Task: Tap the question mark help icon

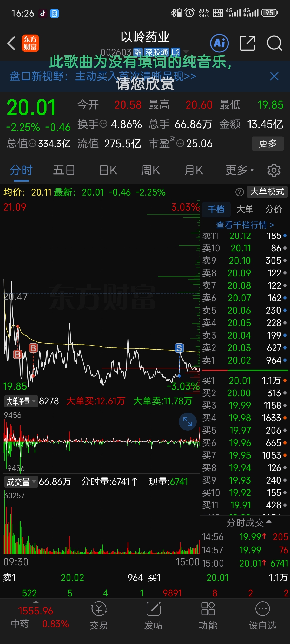Action: click(240, 192)
